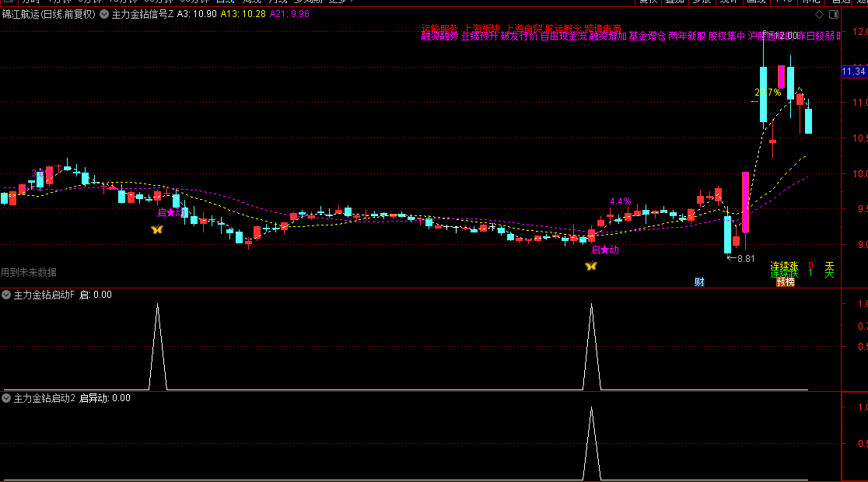Click the first signal peak in 主力金钻启动F
This screenshot has width=868, height=482.
(x=158, y=306)
